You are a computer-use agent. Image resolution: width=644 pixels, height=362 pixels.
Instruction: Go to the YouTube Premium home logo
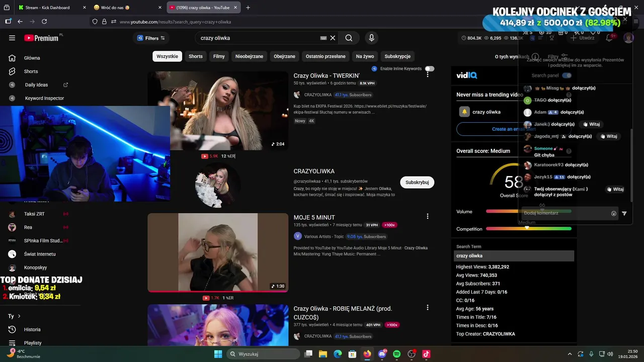point(42,38)
